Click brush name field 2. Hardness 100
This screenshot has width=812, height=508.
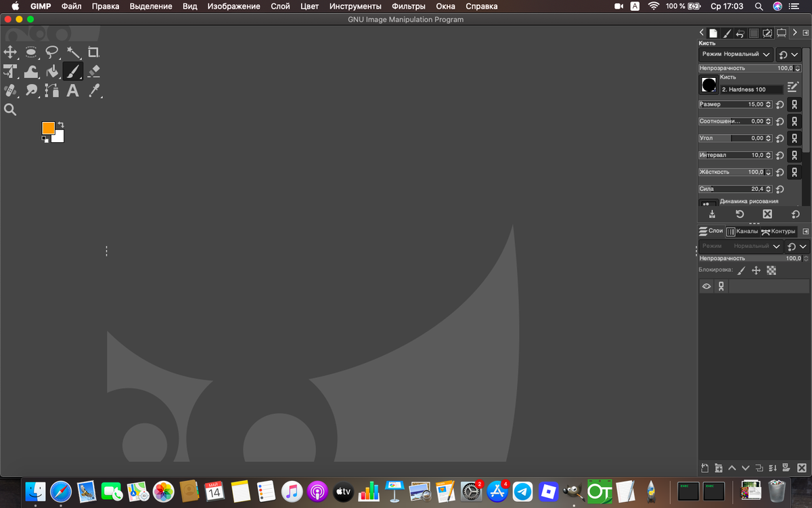[751, 89]
